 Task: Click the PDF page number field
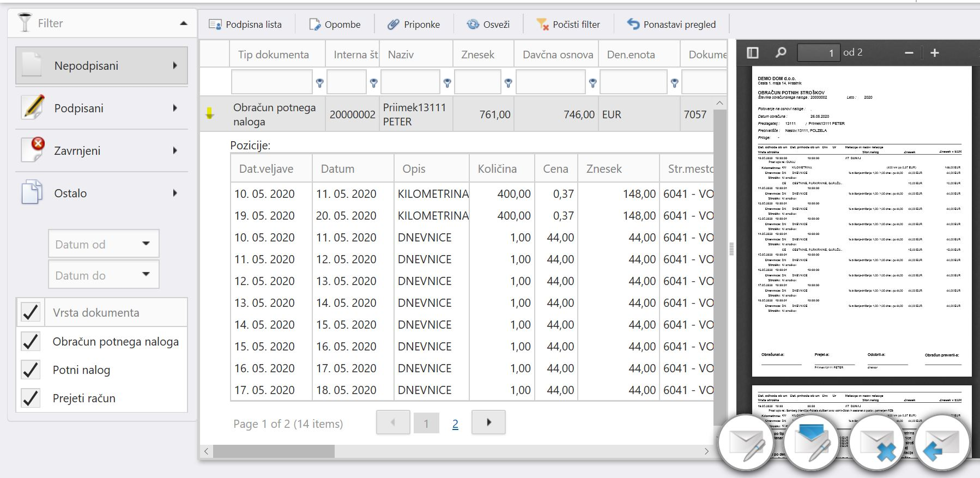[818, 53]
